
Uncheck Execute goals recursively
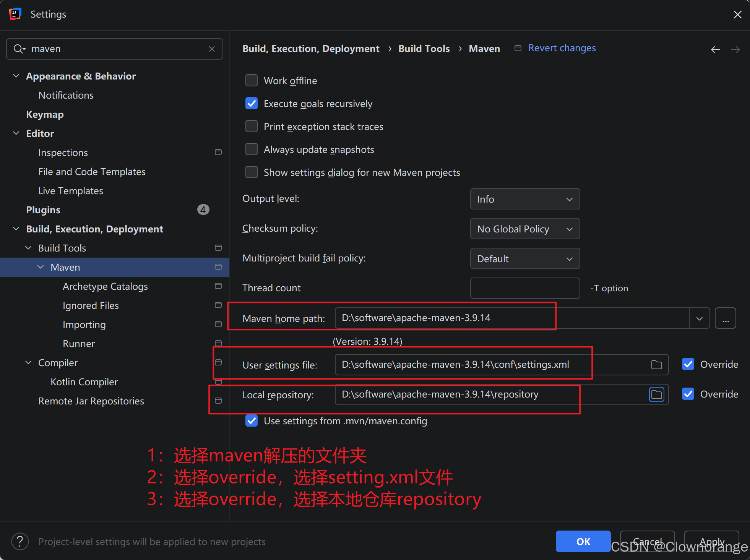click(x=252, y=104)
